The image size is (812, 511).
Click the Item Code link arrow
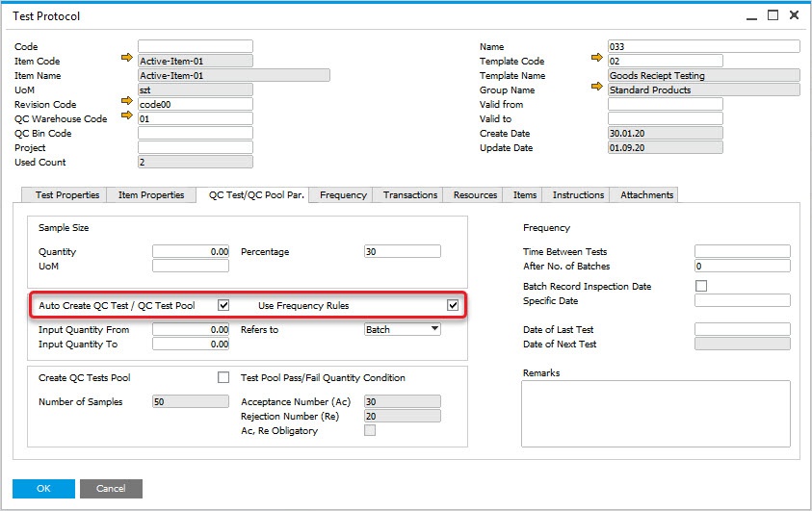[x=126, y=61]
